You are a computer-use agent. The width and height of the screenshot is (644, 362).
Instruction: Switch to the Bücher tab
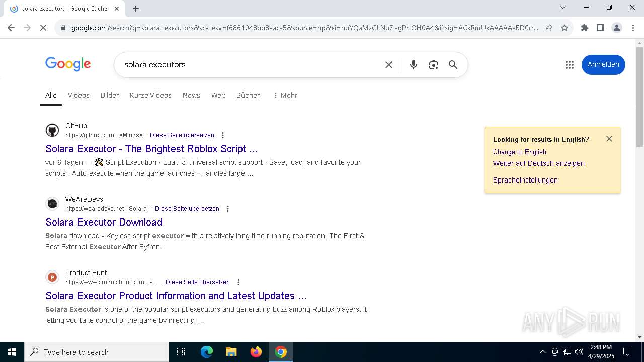coord(248,95)
